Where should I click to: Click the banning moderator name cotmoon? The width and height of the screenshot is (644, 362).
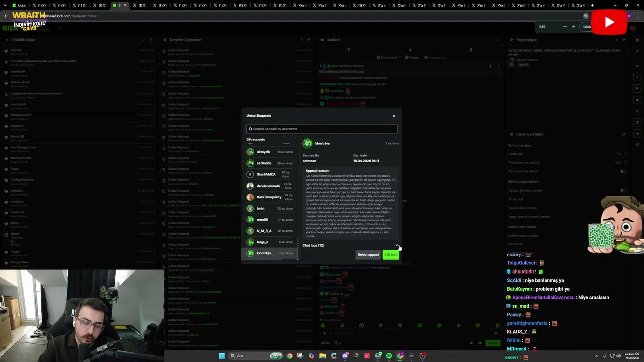click(x=309, y=161)
